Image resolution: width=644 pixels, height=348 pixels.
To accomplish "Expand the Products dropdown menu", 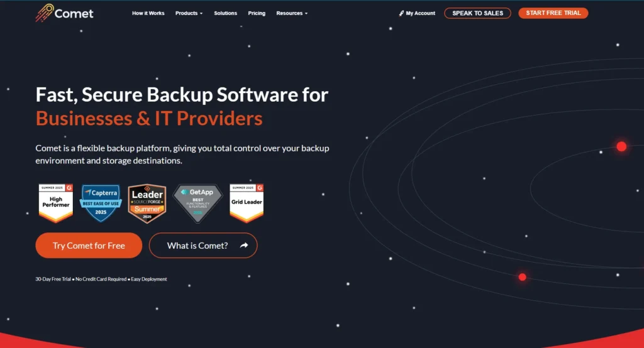I will [189, 13].
